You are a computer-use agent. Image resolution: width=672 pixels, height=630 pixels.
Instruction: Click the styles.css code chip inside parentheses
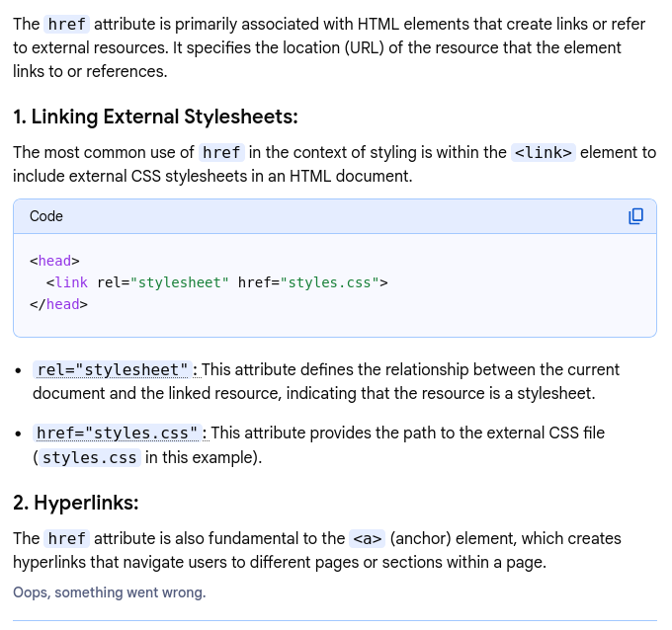90,457
